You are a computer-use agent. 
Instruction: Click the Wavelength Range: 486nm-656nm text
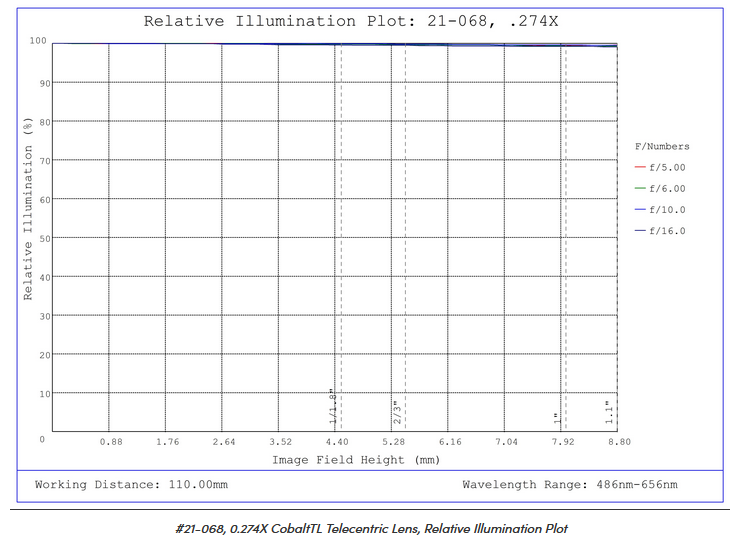click(x=569, y=485)
